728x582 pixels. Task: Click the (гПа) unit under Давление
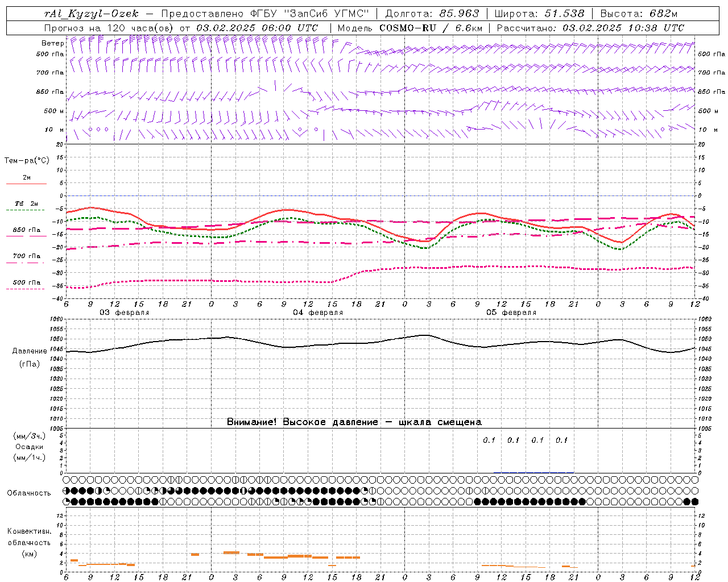[x=30, y=364]
